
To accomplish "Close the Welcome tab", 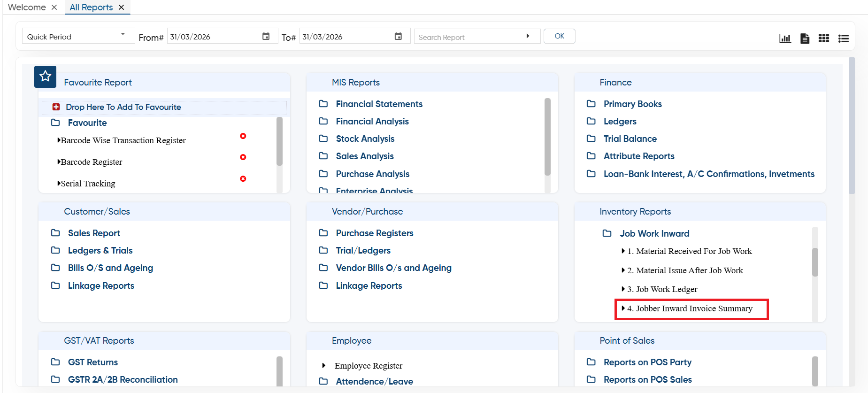I will click(54, 8).
